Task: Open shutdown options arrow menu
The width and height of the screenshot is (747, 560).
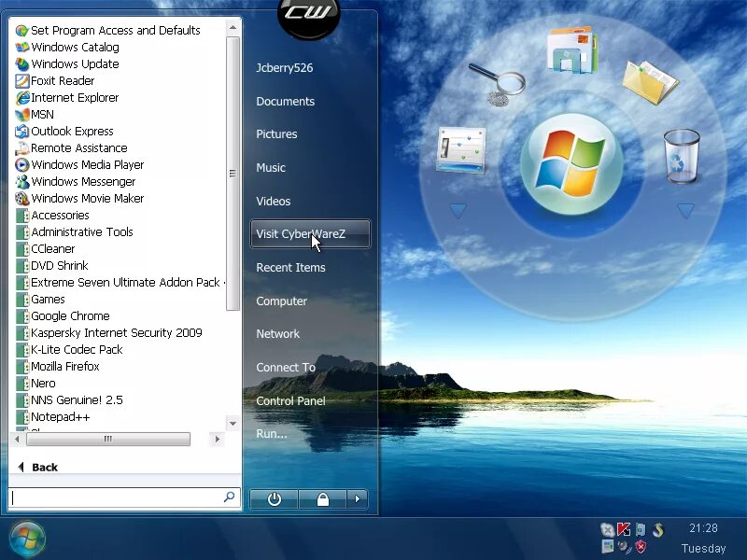Action: (x=358, y=499)
